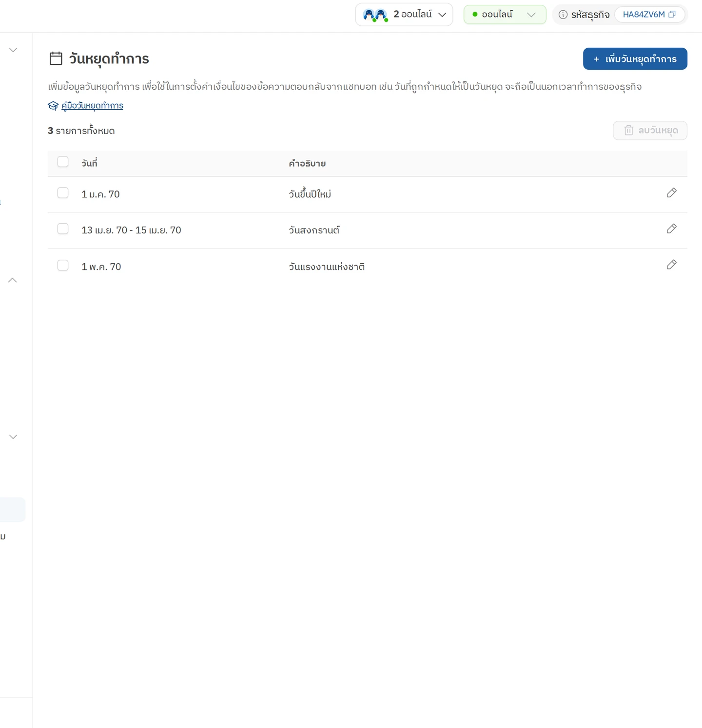
Task: Click the online agents avatar icon
Action: [375, 15]
